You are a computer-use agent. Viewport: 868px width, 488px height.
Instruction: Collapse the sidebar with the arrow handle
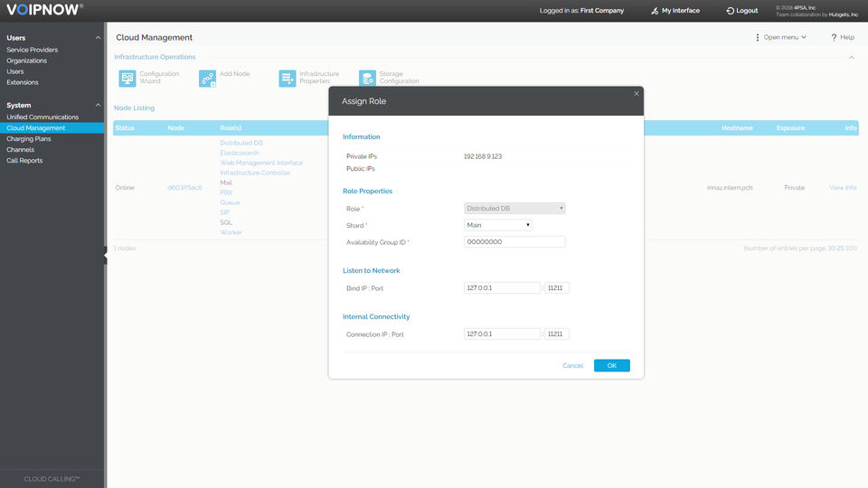[x=105, y=255]
